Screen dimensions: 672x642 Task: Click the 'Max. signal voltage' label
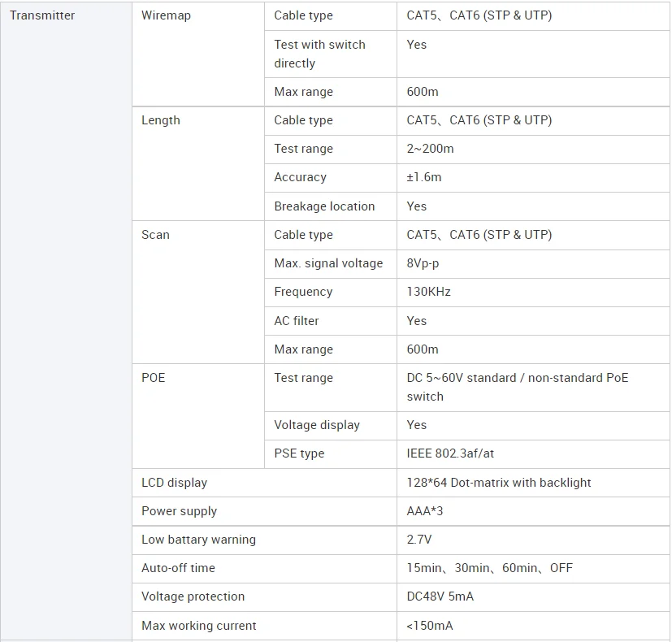328,263
